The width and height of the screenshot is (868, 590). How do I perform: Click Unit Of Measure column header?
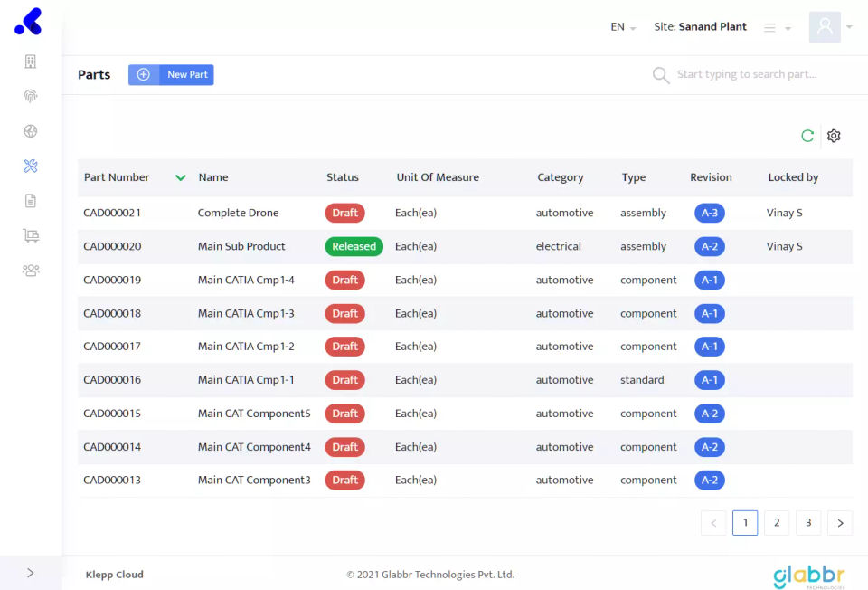(438, 177)
